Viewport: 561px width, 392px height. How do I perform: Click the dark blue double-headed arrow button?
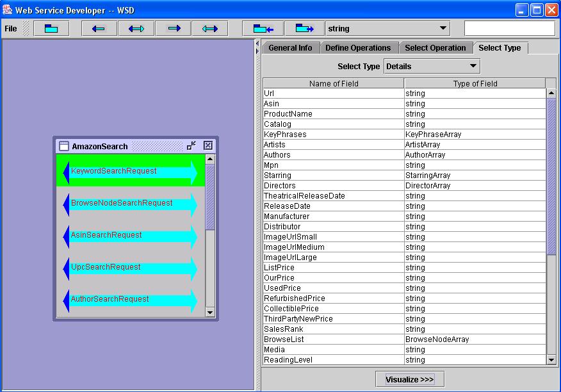tap(136, 29)
